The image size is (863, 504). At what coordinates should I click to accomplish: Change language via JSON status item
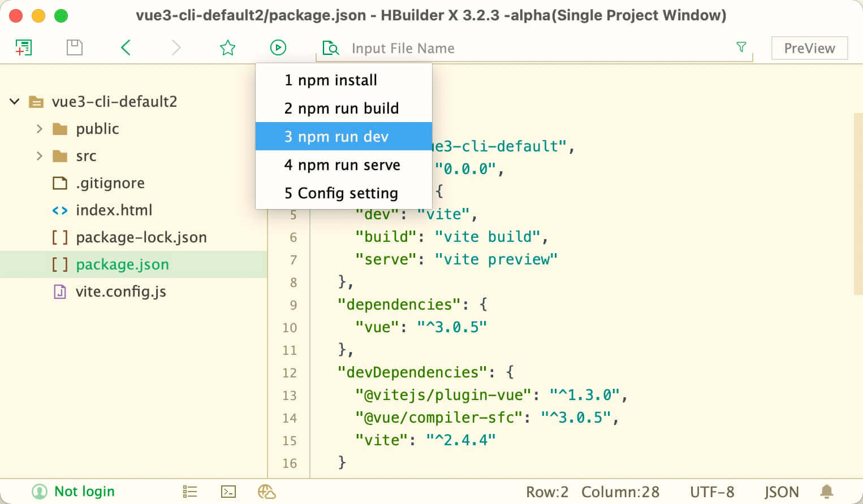coord(782,492)
